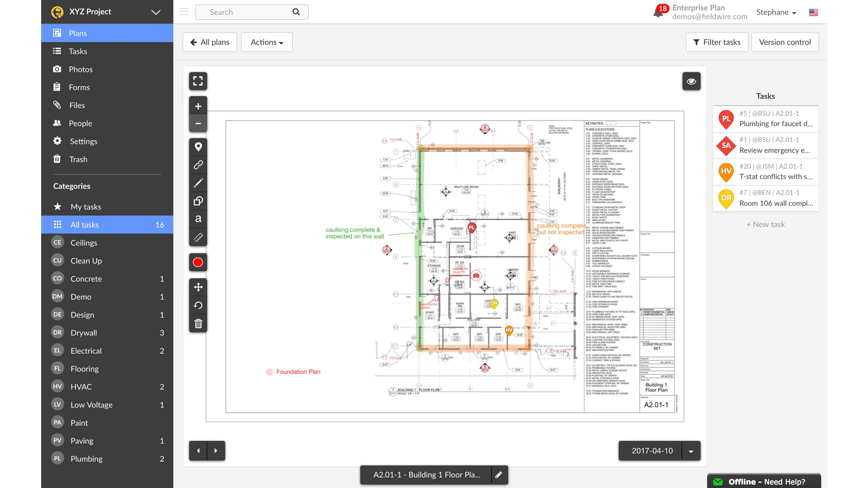The image size is (868, 488).
Task: Open notifications bell with 18 alerts
Action: coord(659,12)
